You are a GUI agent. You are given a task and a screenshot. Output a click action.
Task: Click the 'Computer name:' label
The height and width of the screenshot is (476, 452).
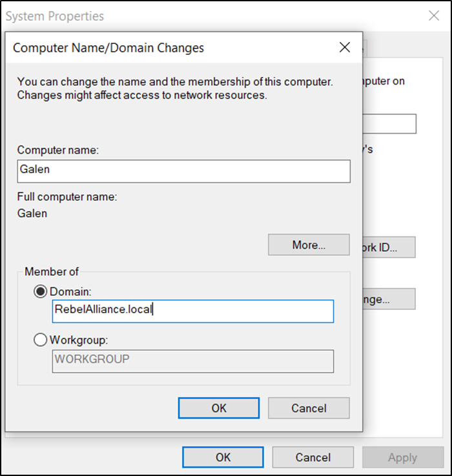[x=58, y=150]
